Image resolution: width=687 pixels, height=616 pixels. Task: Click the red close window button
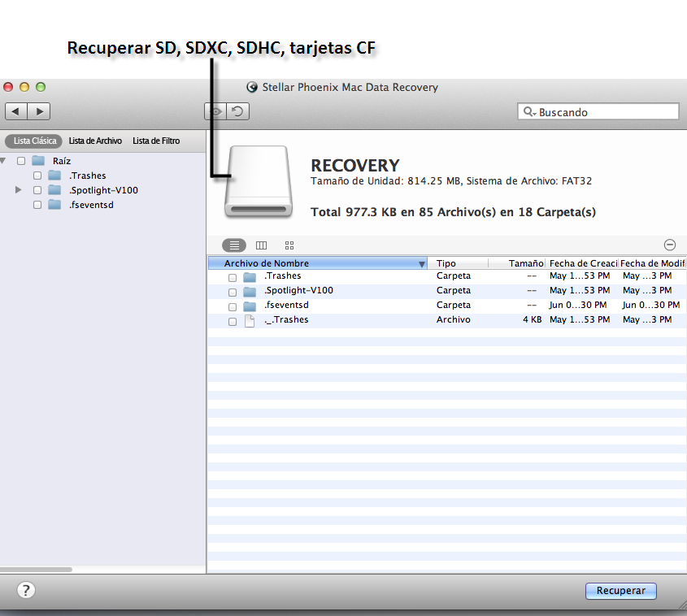pyautogui.click(x=8, y=87)
